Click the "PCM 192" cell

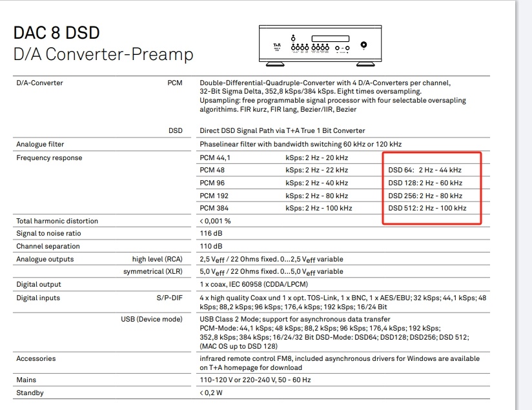pyautogui.click(x=214, y=196)
